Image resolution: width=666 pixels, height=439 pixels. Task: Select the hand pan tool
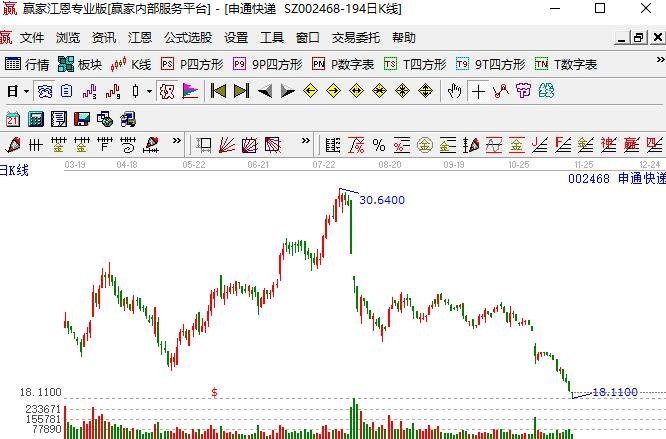click(454, 91)
